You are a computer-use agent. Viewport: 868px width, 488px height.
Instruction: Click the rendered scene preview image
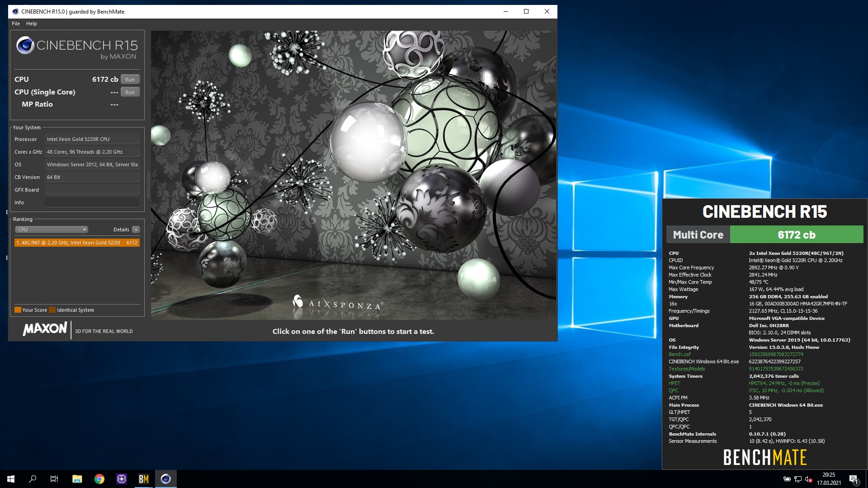coord(354,175)
